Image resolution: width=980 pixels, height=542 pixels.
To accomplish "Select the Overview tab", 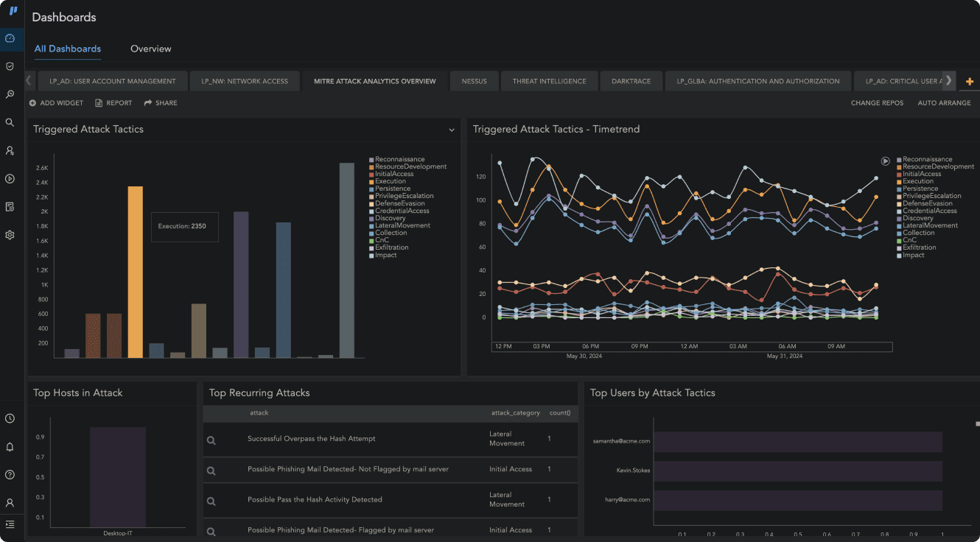I will point(150,49).
